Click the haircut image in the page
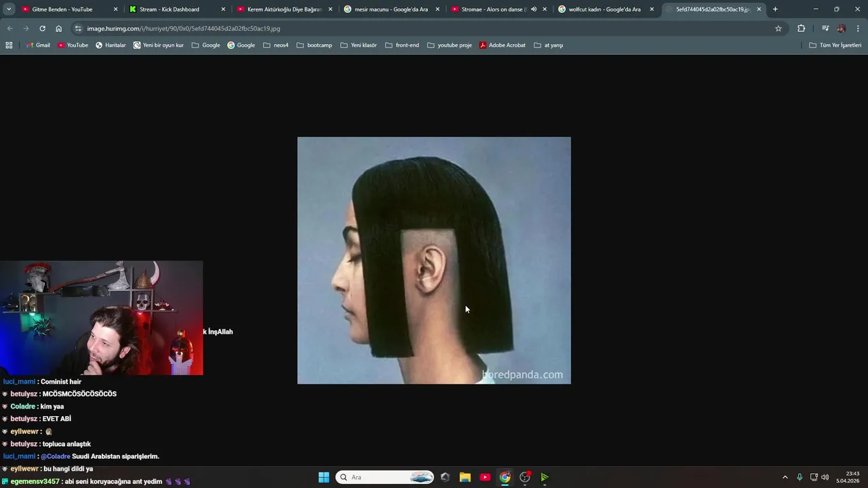Viewport: 868px width, 488px height. click(434, 260)
